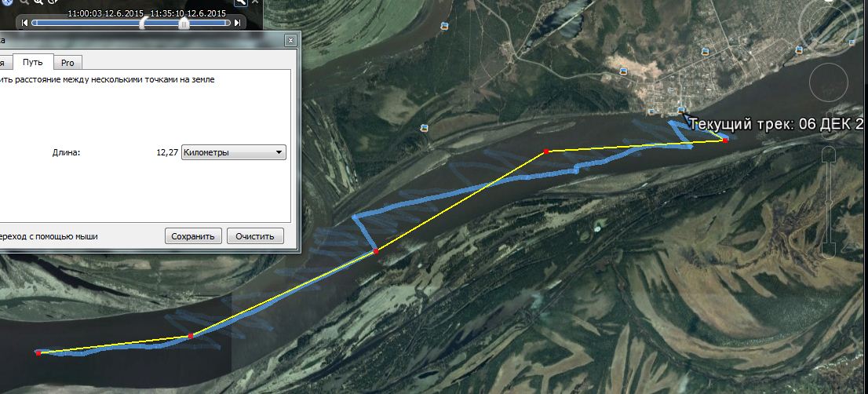Select the leftmost red path endpoint

tap(38, 352)
